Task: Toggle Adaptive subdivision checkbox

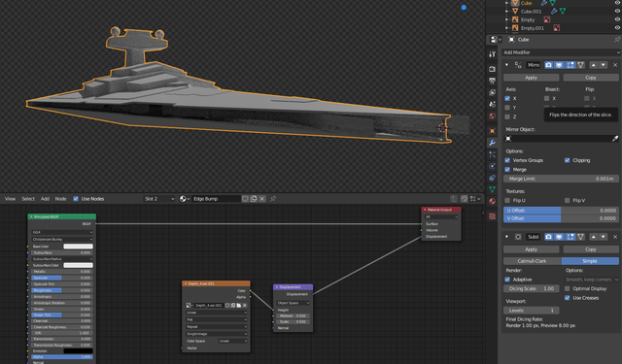Action: 507,280
